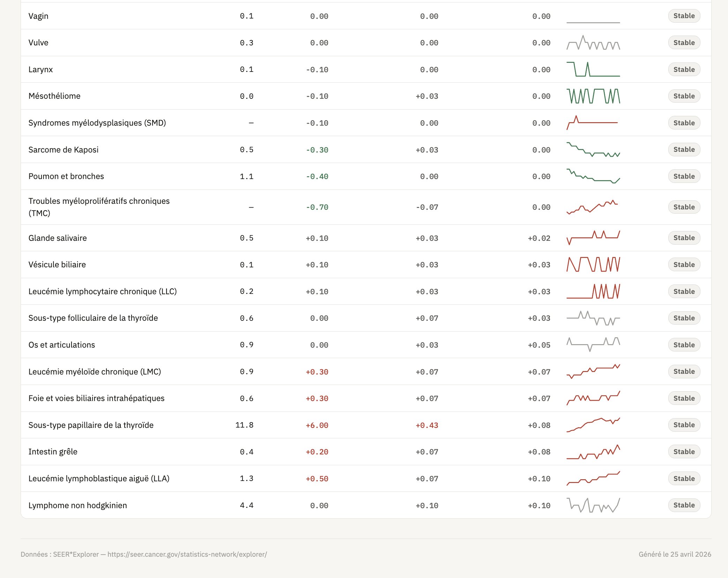Click the Stable badge for Glande salivaire
This screenshot has width=728, height=578.
tap(684, 238)
